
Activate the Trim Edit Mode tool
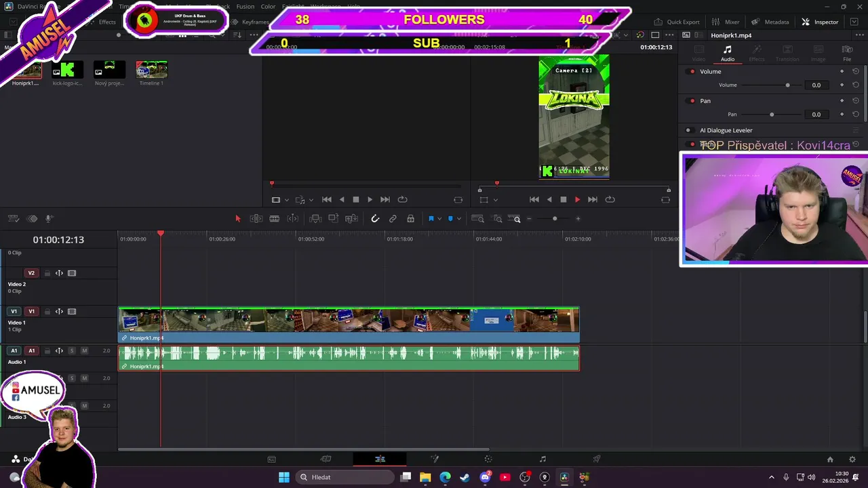coord(256,218)
